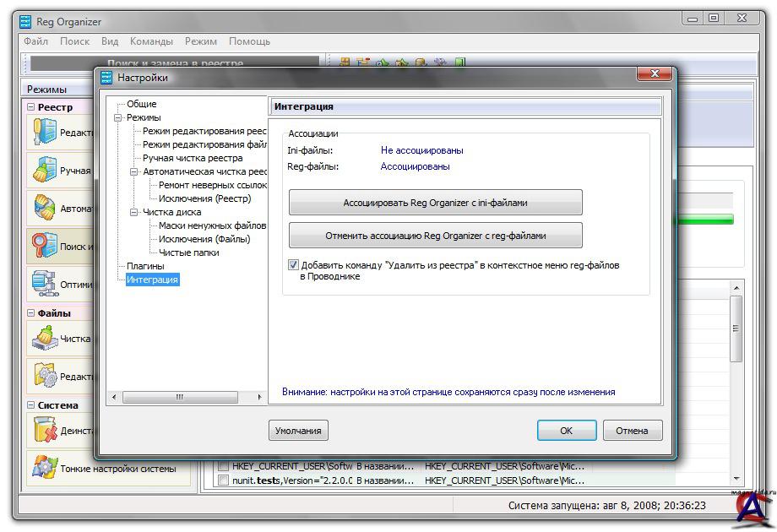Open the Помощь menu
The height and width of the screenshot is (532, 777).
pos(249,41)
